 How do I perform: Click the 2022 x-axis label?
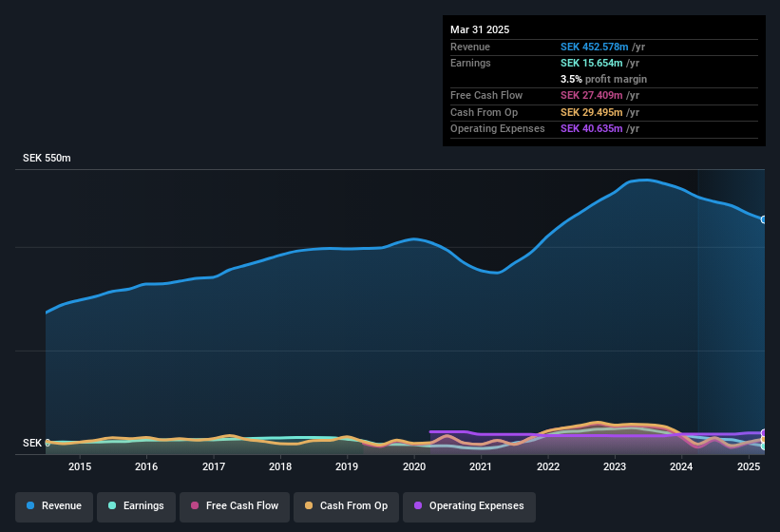click(x=547, y=466)
